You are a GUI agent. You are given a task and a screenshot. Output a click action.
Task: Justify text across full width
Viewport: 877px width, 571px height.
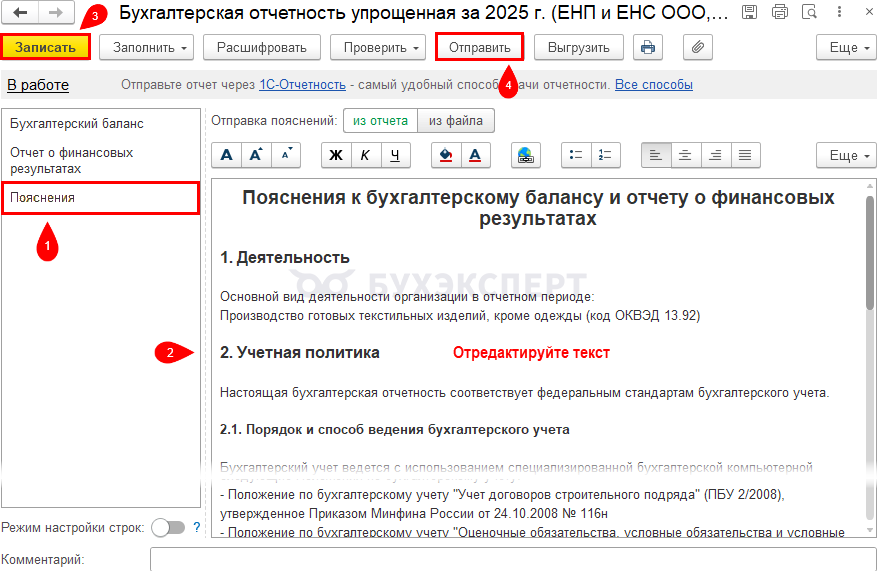pos(745,155)
